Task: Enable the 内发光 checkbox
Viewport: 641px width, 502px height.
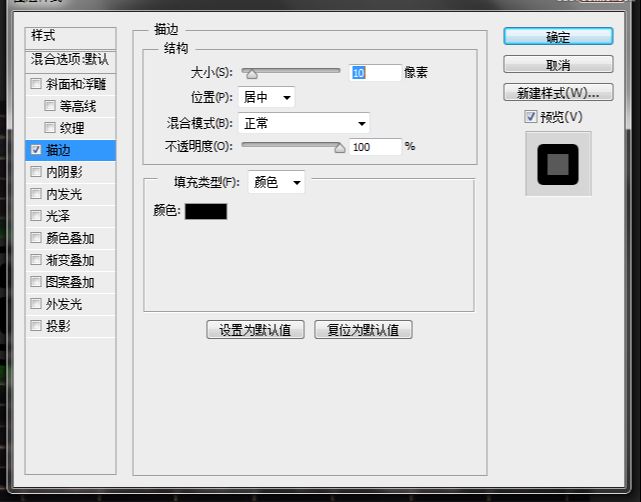Action: [36, 194]
